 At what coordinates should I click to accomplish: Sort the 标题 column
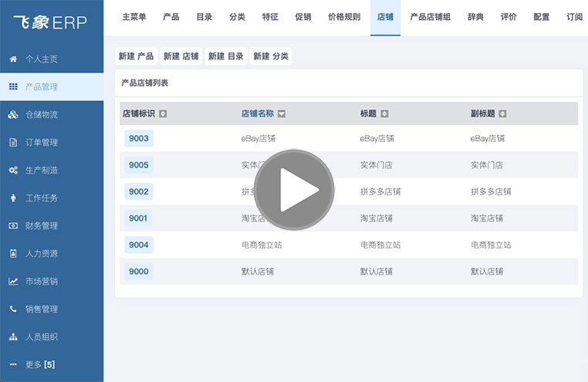click(384, 113)
